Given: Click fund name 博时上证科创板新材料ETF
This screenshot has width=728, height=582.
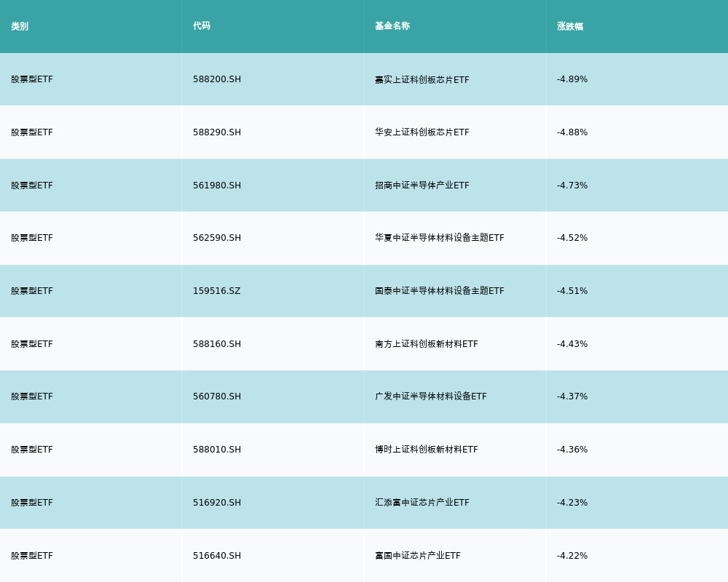Looking at the screenshot, I should pos(426,450).
